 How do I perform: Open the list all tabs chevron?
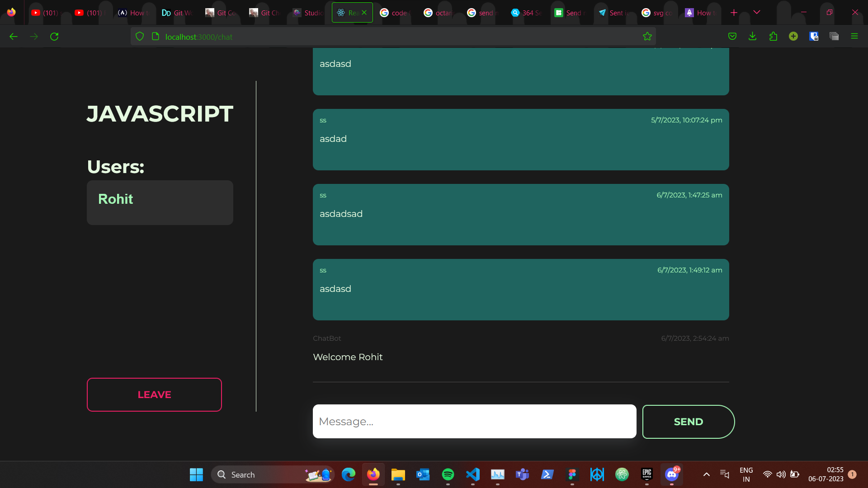pos(757,12)
